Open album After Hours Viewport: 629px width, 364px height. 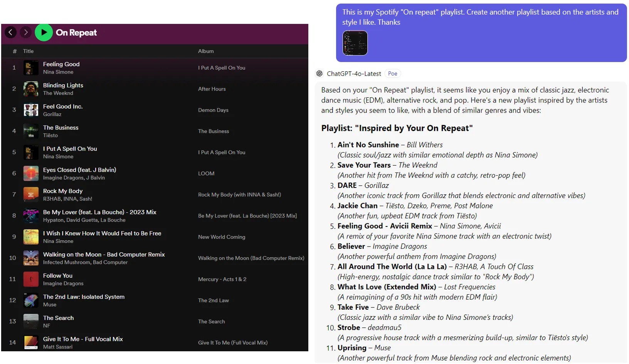pos(212,89)
